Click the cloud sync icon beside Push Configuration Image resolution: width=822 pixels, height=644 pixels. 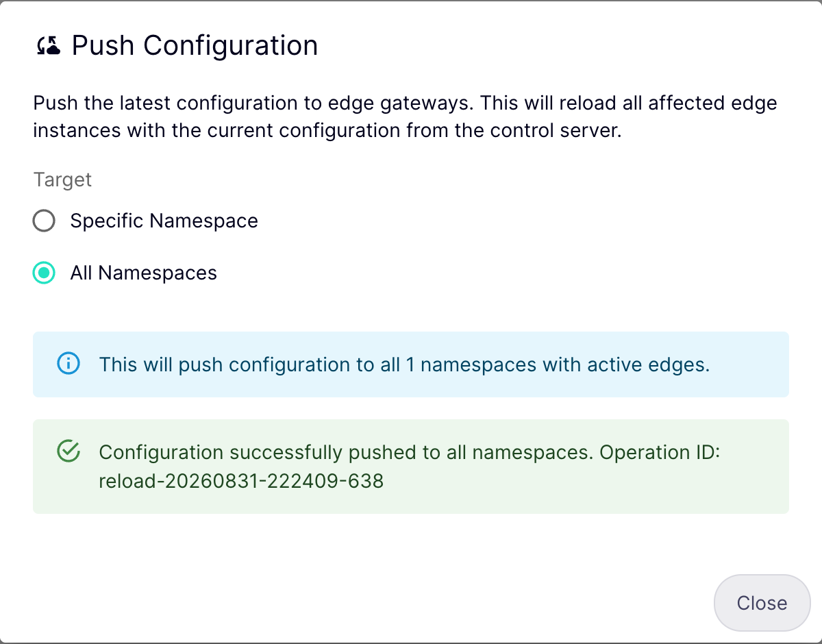coord(49,47)
